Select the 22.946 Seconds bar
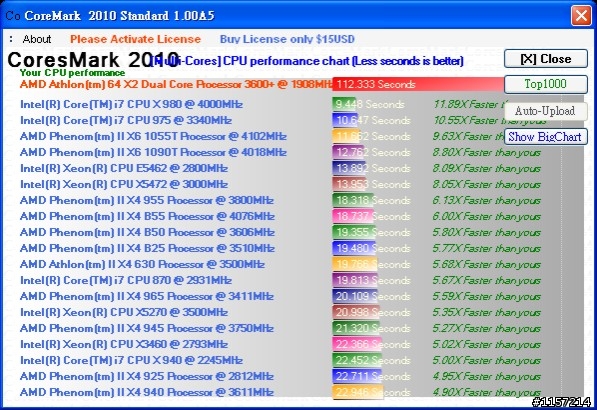 (x=358, y=392)
